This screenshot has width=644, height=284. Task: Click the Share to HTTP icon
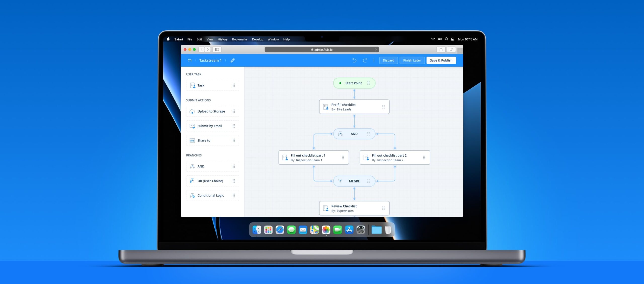tap(192, 140)
